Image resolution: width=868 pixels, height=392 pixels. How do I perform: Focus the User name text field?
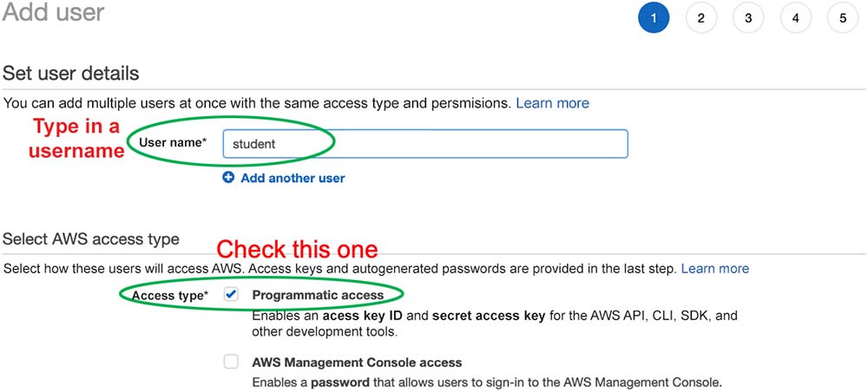click(424, 144)
